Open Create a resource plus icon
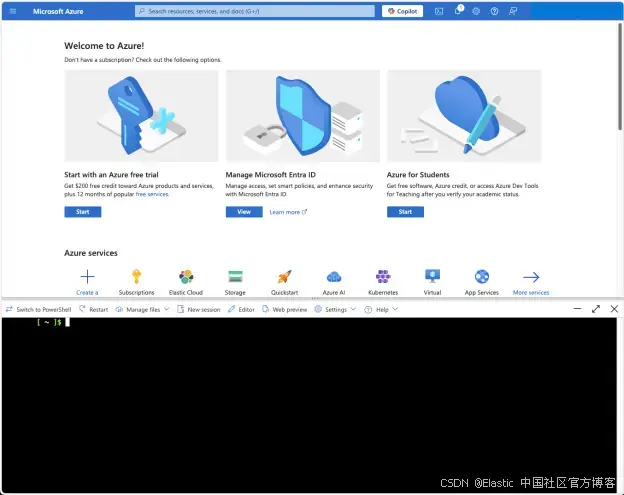 (87, 277)
